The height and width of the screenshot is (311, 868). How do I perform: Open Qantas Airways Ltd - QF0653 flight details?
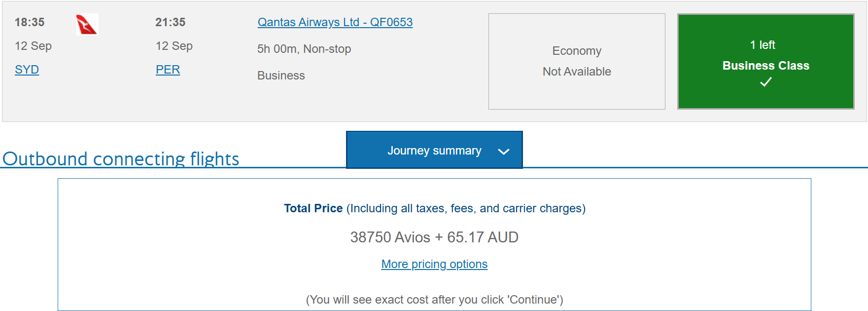click(x=335, y=22)
